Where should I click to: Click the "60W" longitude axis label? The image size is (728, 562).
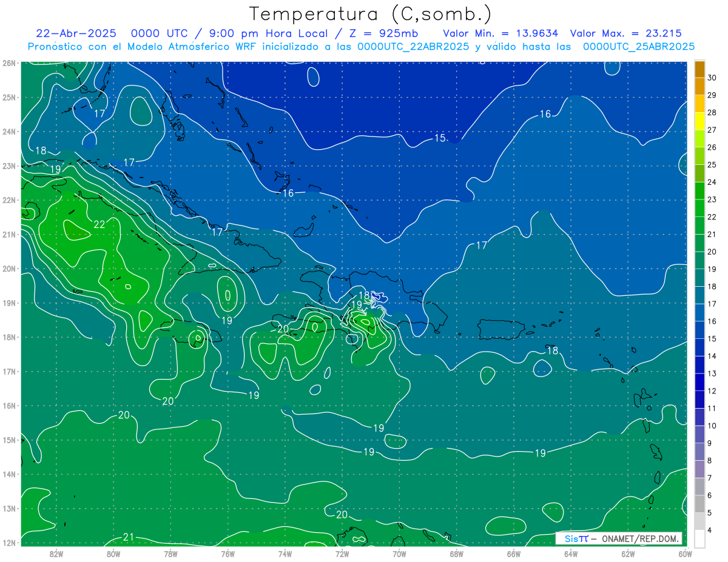[685, 554]
